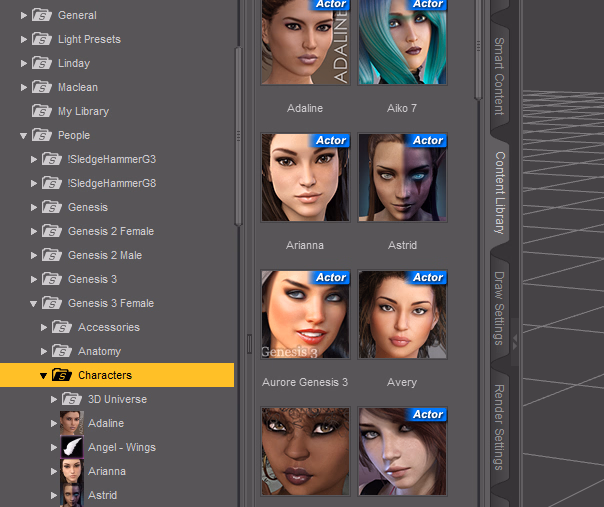Expand the General folder arrow
This screenshot has height=507, width=604.
pos(23,15)
